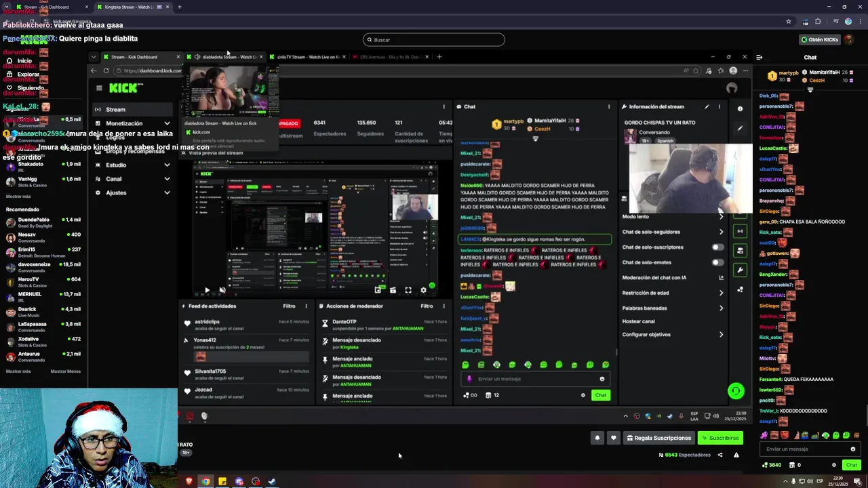The image size is (868, 488).
Task: Open Restricción de edad setting
Action: [x=673, y=293]
